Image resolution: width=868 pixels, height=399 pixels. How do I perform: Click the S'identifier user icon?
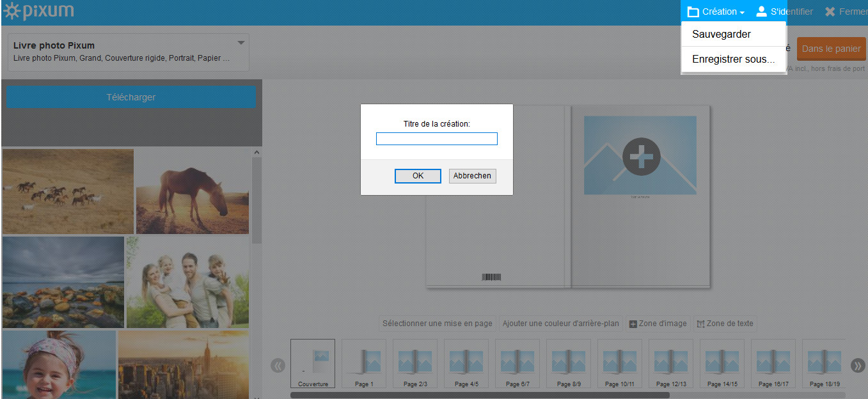tap(761, 12)
